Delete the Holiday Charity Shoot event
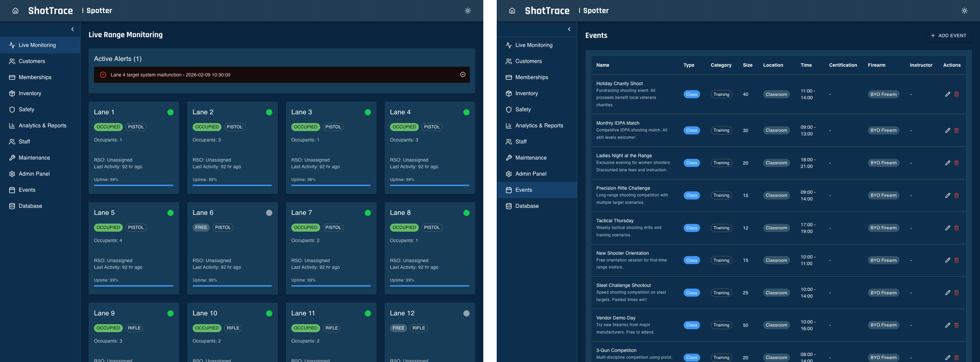980x362 pixels. [957, 94]
